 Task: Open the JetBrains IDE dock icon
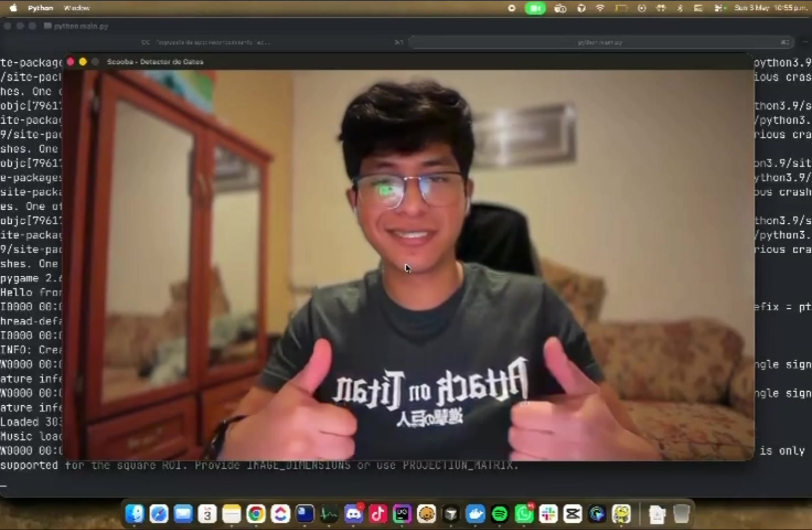[x=402, y=514]
